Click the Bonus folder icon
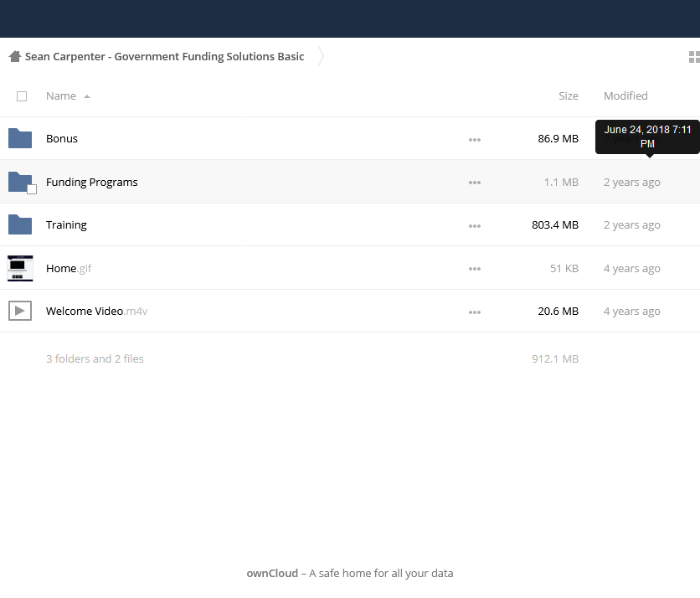This screenshot has width=700, height=598. pos(20,138)
